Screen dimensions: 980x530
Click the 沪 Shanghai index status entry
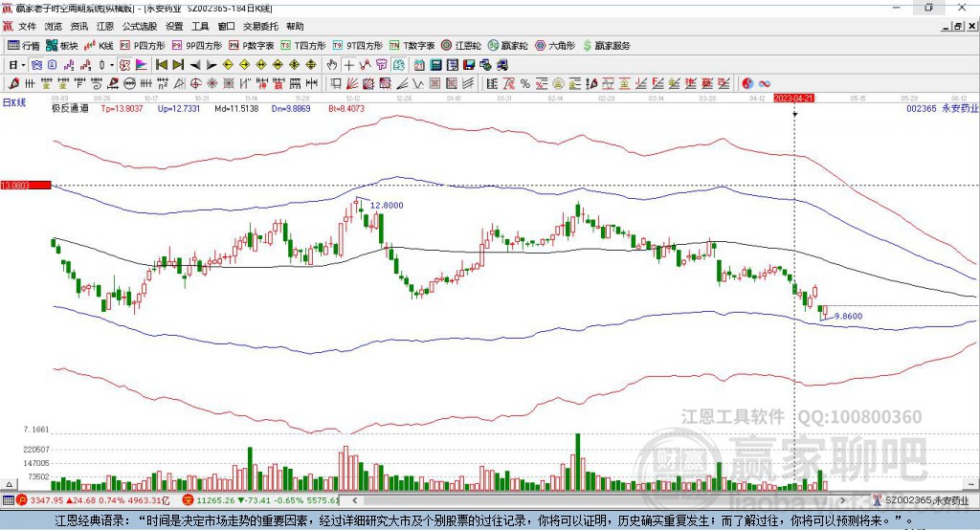[93, 500]
